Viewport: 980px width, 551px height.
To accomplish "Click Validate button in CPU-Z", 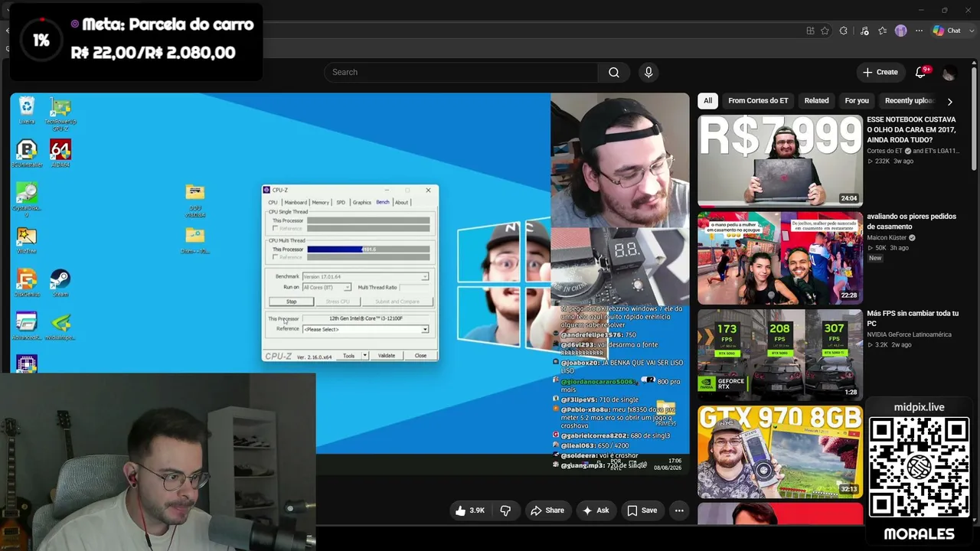I will pos(387,356).
